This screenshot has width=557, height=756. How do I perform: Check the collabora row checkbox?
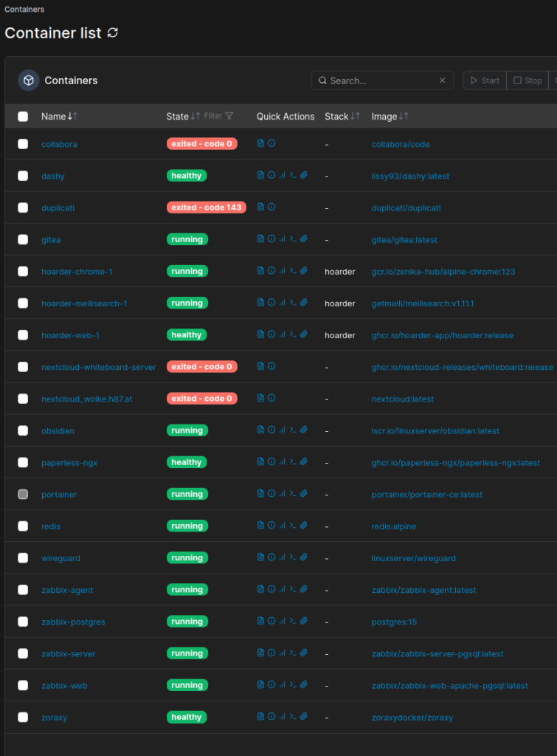(x=23, y=144)
